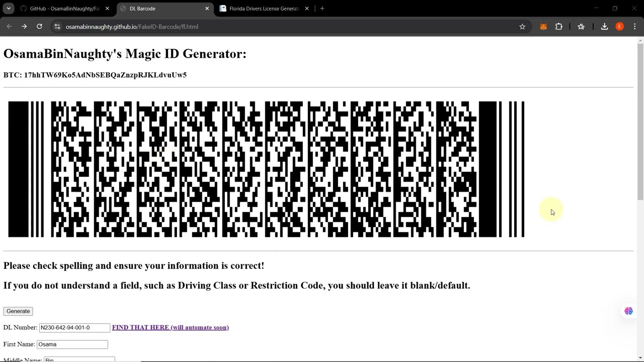Minimize the browser window
Image resolution: width=644 pixels, height=362 pixels.
pos(596,9)
